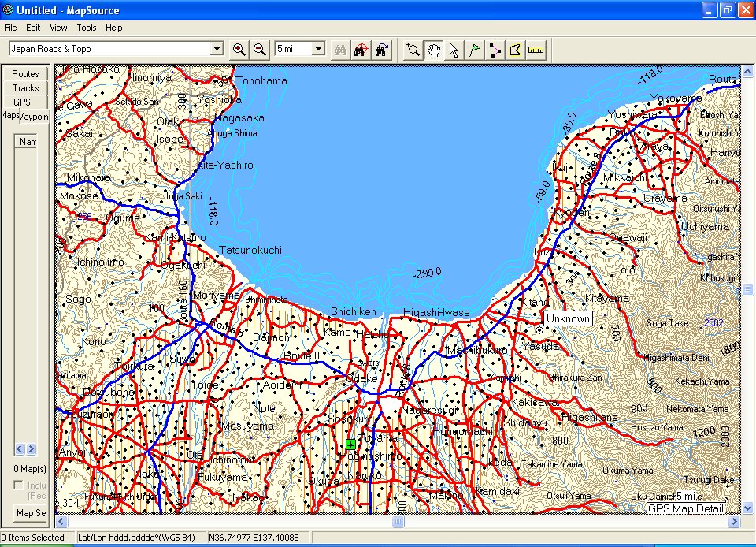Open the Tools menu
Screen dimensions: 756x547
87,28
